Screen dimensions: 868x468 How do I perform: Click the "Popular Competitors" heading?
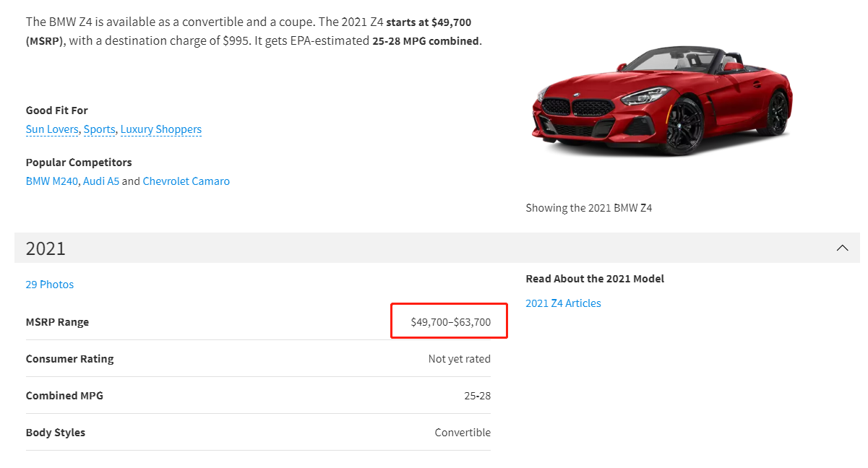click(79, 162)
